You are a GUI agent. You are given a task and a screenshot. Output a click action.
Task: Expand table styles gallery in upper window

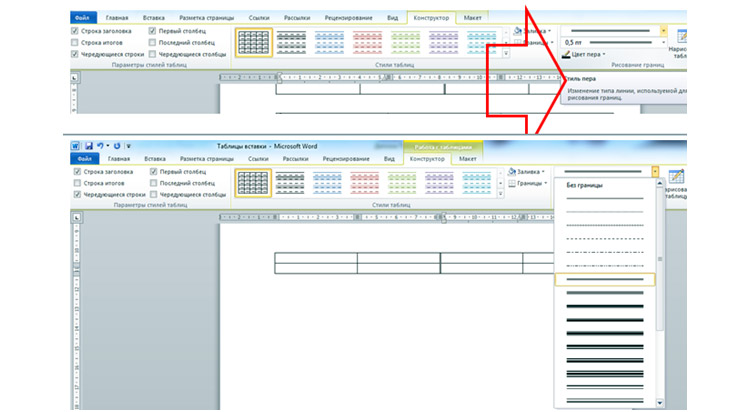[506, 54]
